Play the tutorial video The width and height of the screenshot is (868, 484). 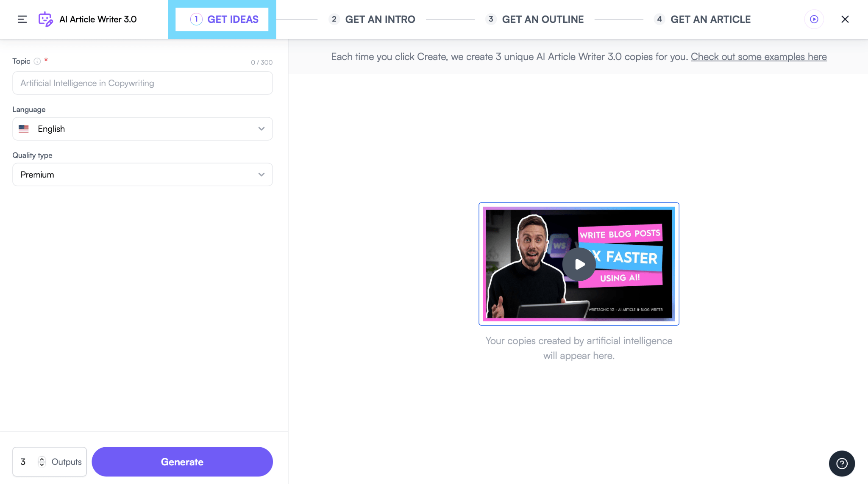coord(579,264)
